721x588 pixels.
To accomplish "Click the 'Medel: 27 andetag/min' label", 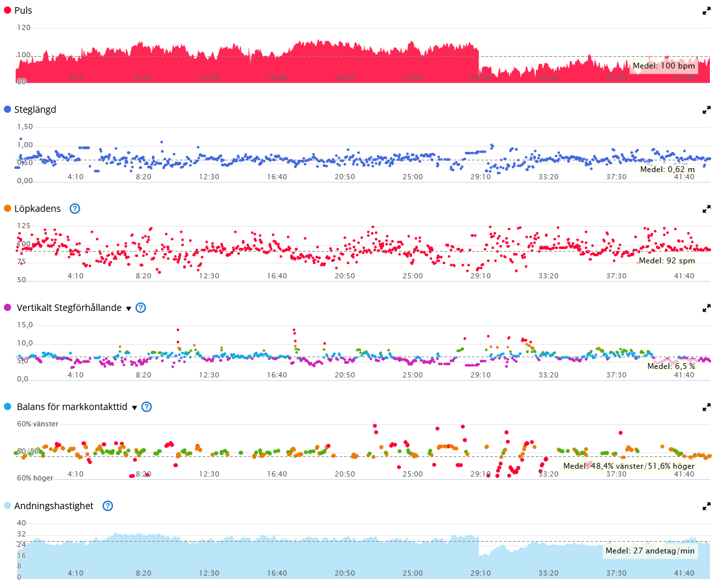I will tap(650, 551).
